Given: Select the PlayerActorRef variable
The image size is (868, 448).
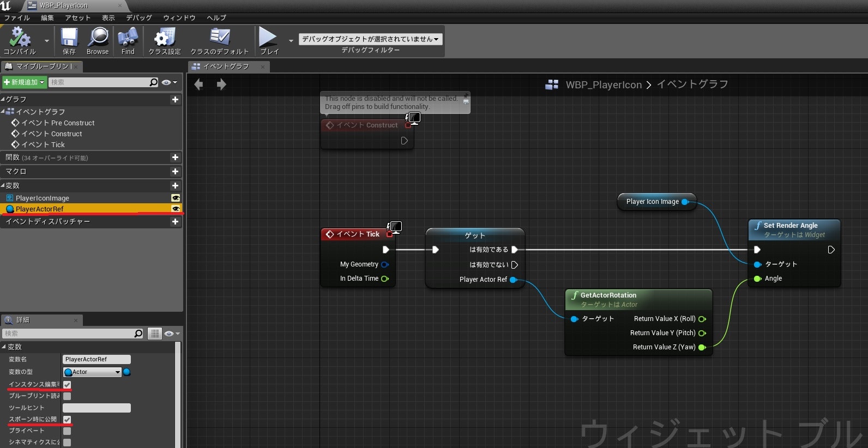Looking at the screenshot, I should point(40,209).
